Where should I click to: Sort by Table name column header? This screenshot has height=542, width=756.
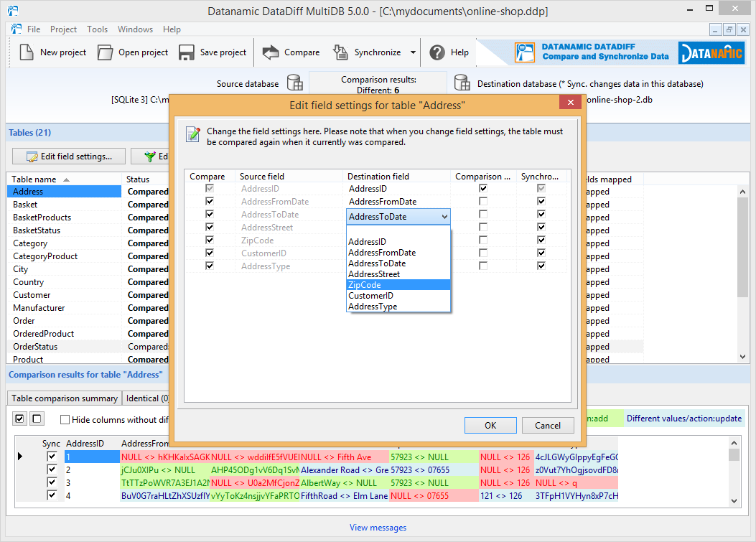(x=64, y=179)
